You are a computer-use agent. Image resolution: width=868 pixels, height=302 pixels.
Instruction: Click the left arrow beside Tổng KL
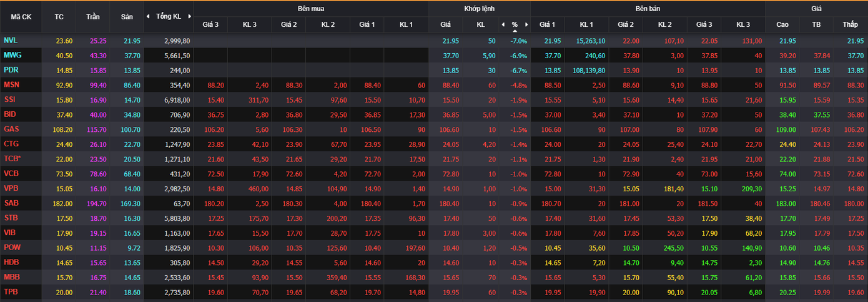[148, 17]
